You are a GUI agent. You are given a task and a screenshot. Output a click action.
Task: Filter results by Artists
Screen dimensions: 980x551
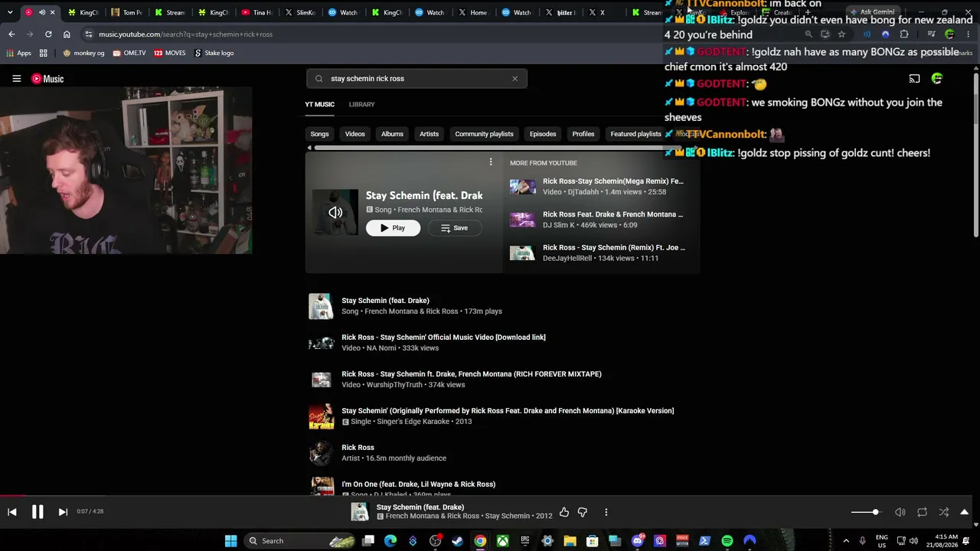tap(429, 134)
